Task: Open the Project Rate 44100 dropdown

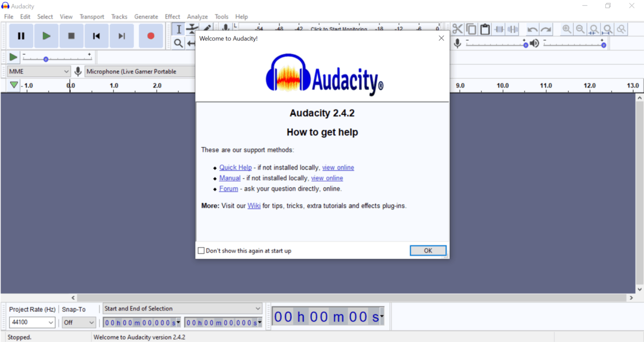Action: tap(32, 322)
